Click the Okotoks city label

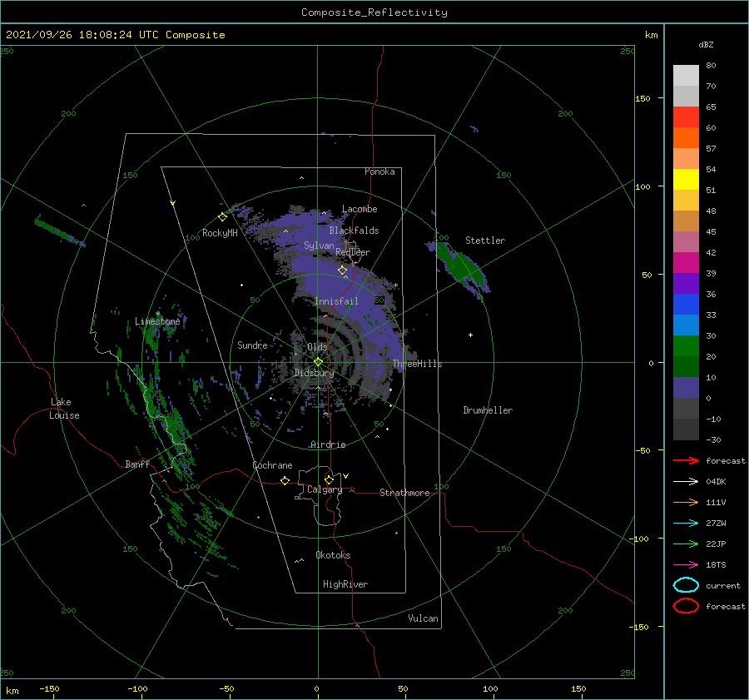(x=333, y=555)
